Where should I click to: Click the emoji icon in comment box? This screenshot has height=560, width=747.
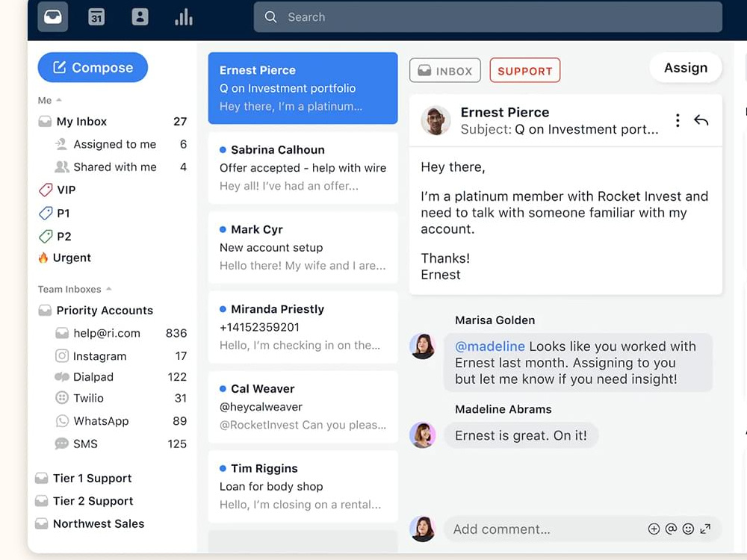688,529
